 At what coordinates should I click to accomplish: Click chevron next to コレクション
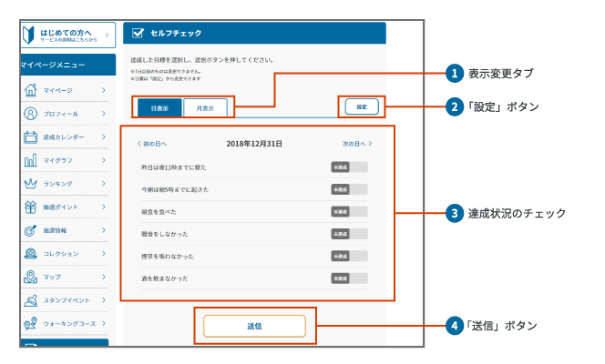point(103,254)
